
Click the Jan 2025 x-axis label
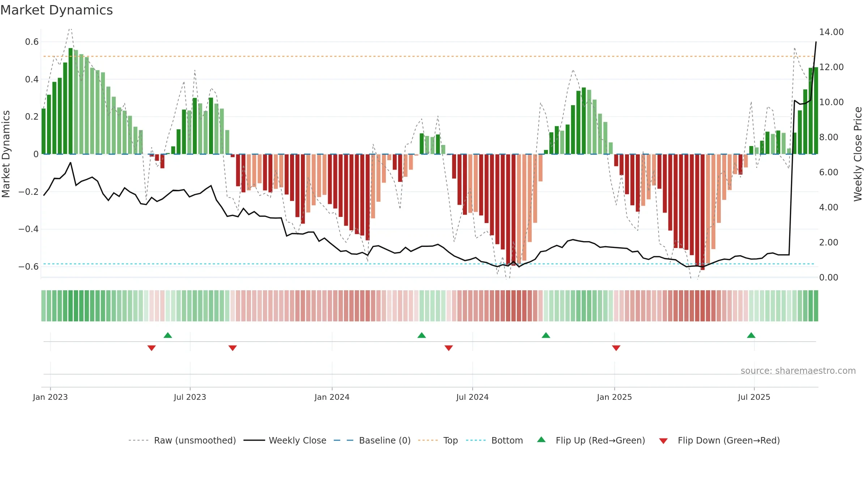pos(614,397)
